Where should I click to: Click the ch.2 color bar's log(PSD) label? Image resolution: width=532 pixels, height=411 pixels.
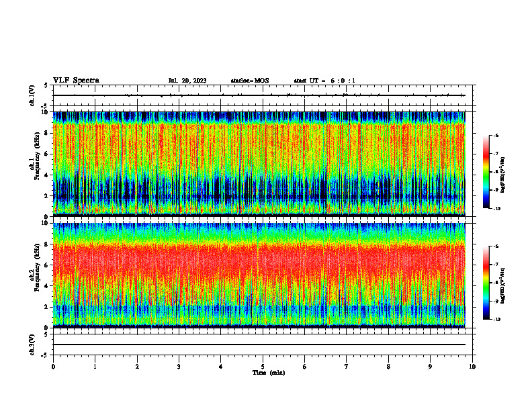(x=503, y=285)
